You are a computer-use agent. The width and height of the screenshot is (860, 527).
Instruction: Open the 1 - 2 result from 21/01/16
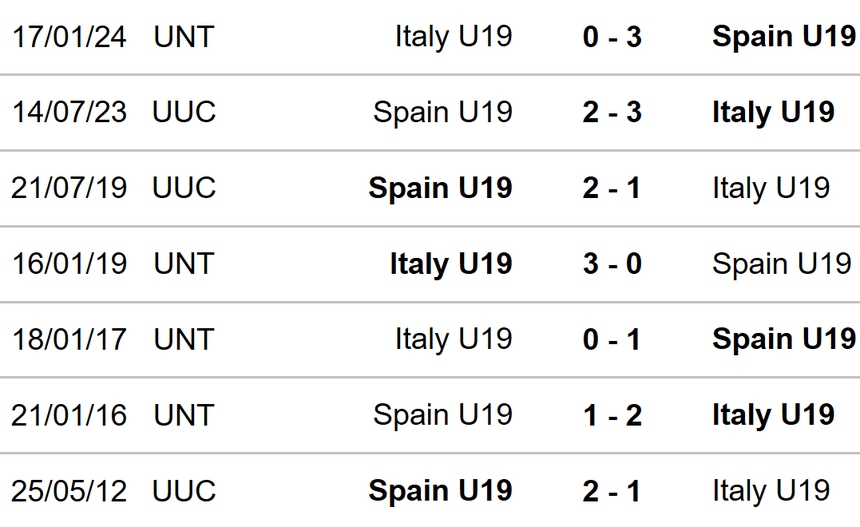[x=612, y=414]
